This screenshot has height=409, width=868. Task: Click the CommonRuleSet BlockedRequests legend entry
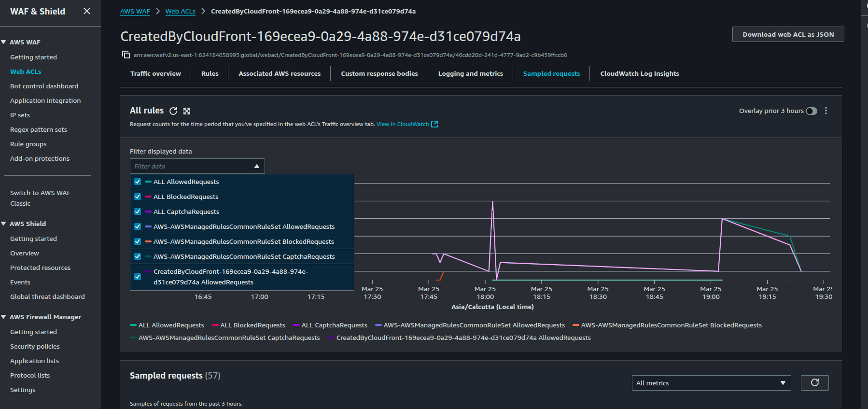click(667, 325)
